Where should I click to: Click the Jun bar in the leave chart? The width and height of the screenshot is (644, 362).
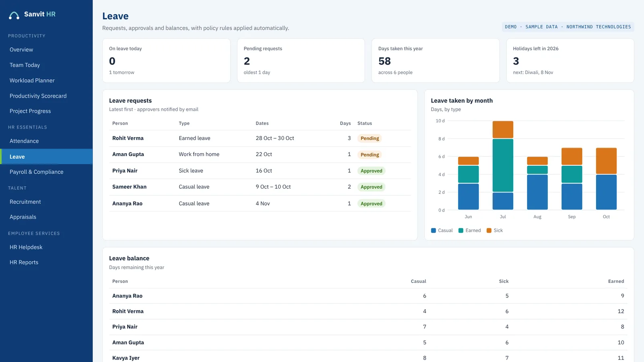[x=469, y=183]
